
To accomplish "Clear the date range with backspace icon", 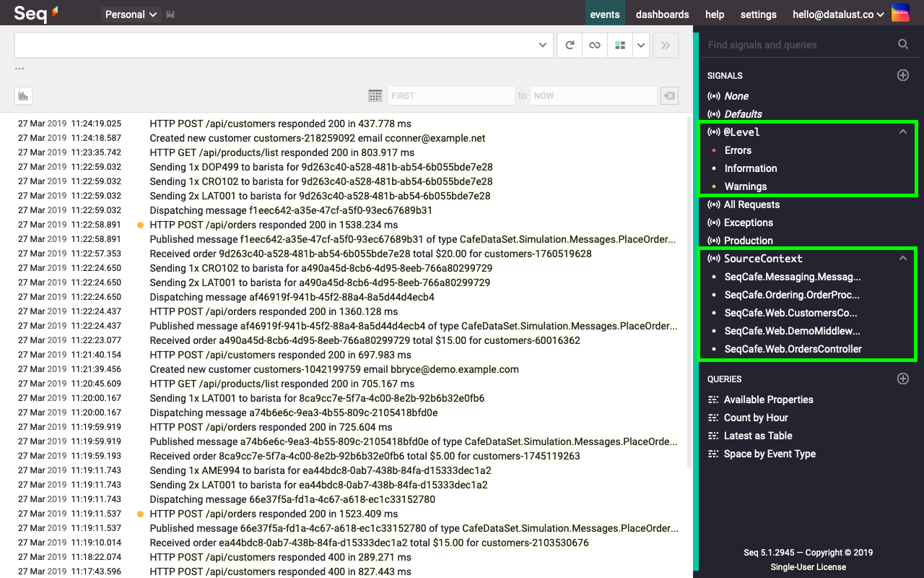I will click(669, 95).
